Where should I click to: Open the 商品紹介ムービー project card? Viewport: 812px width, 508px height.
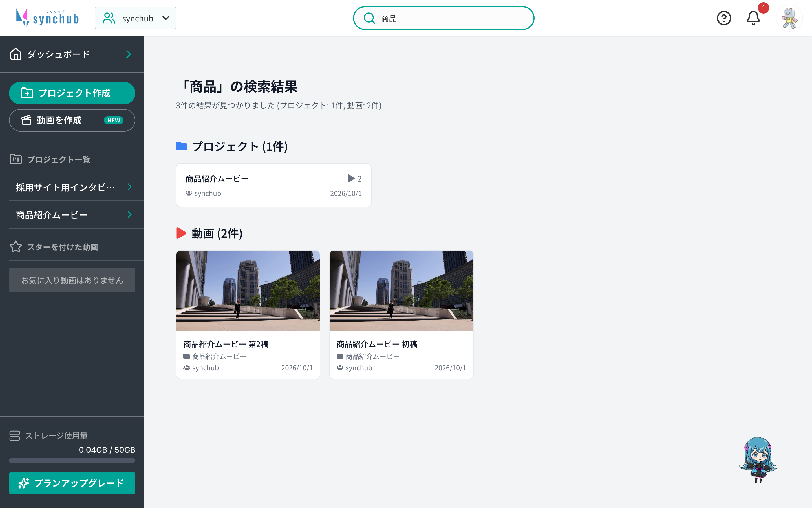(273, 185)
